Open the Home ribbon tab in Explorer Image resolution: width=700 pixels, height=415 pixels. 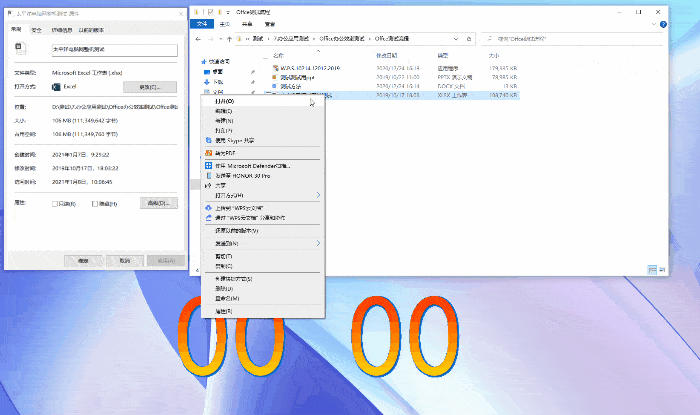point(225,24)
